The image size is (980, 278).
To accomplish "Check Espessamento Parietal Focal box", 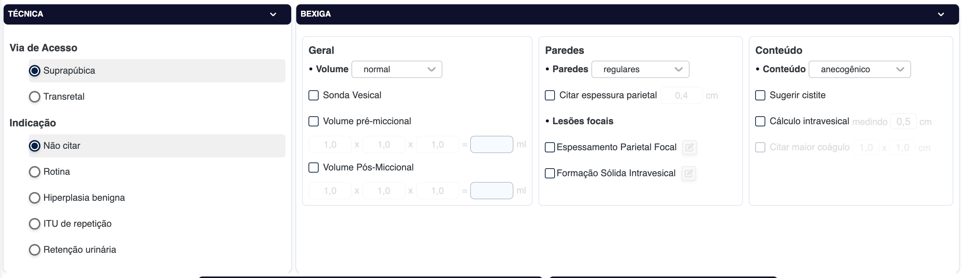I will click(x=550, y=147).
